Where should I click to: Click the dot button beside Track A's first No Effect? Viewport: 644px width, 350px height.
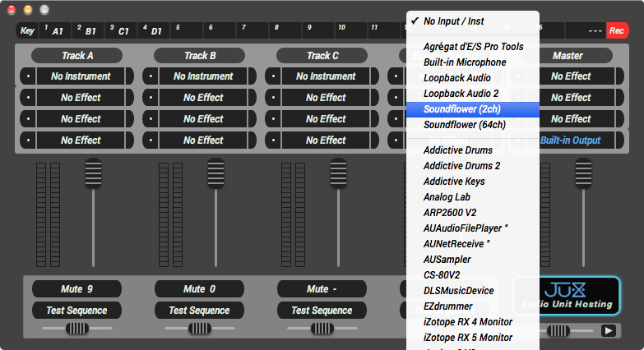click(x=28, y=98)
